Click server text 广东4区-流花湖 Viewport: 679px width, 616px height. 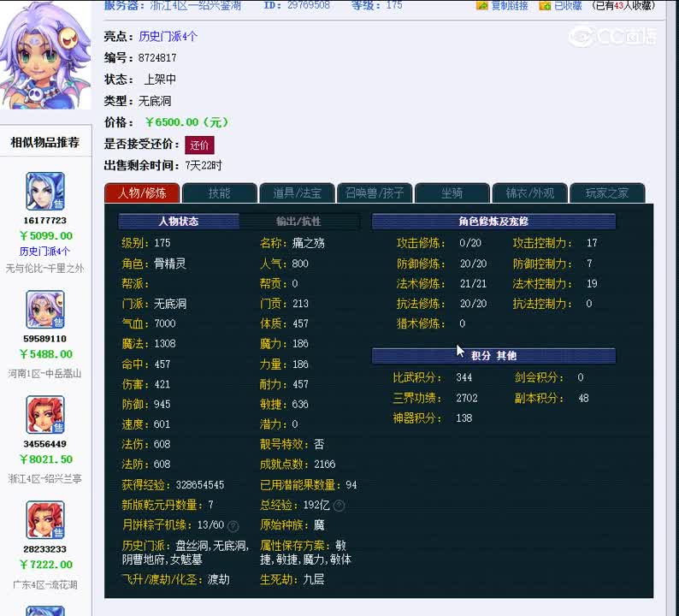44,585
